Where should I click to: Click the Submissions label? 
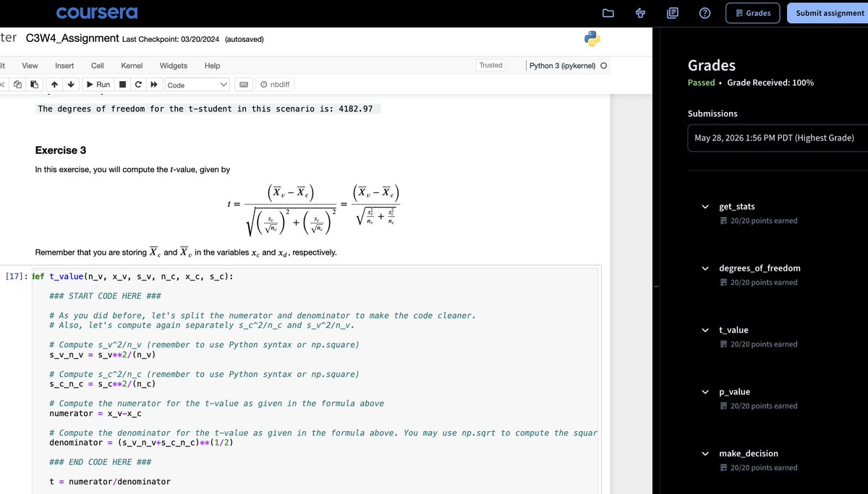click(x=712, y=114)
